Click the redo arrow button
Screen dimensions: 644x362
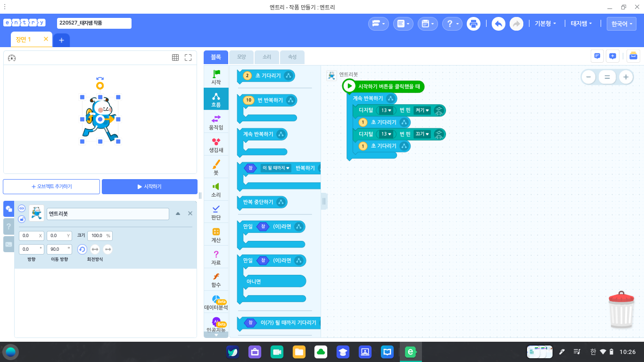point(516,24)
